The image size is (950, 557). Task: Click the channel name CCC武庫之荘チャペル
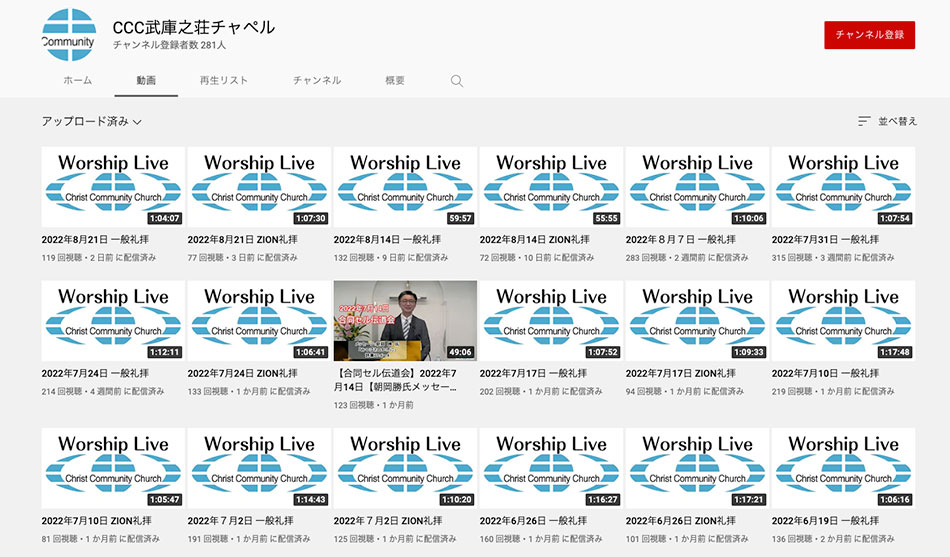point(194,27)
